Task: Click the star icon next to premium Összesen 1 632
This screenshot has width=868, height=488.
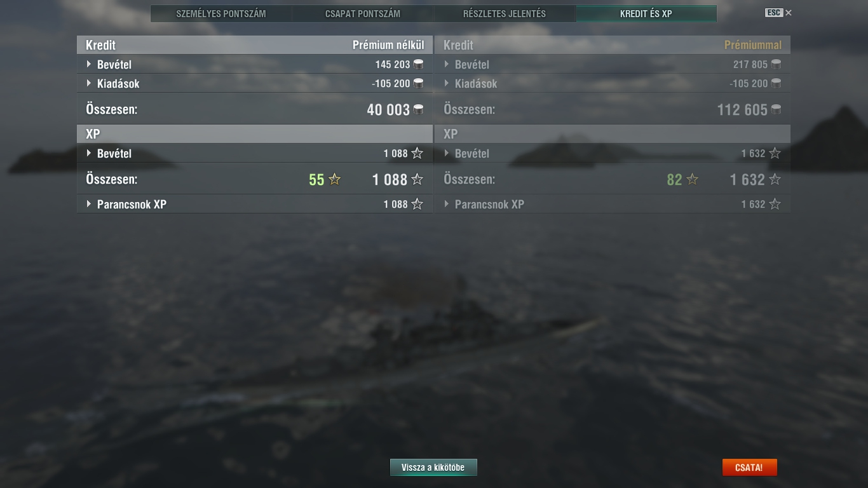Action: pyautogui.click(x=775, y=180)
